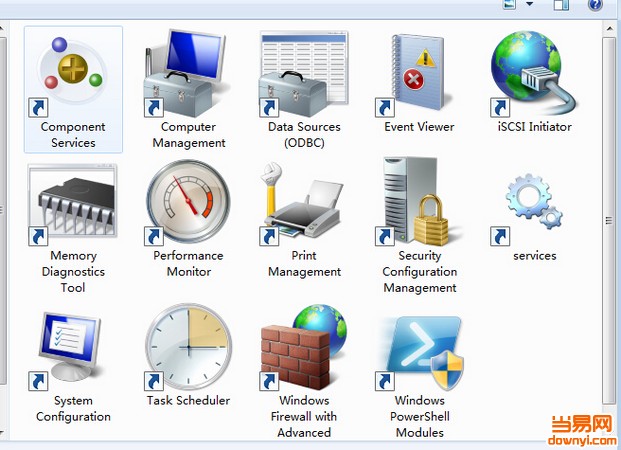Click the right scrollbar up arrow
The height and width of the screenshot is (450, 621).
(610, 29)
